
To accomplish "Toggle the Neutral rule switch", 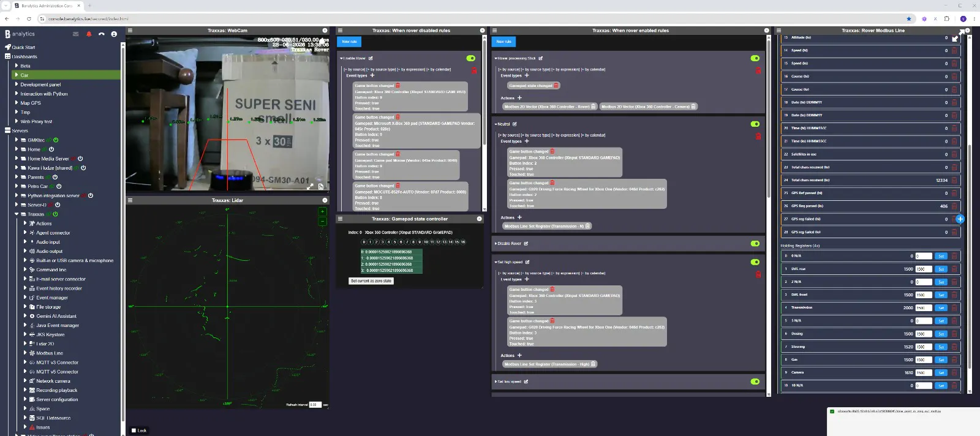I will tap(755, 124).
